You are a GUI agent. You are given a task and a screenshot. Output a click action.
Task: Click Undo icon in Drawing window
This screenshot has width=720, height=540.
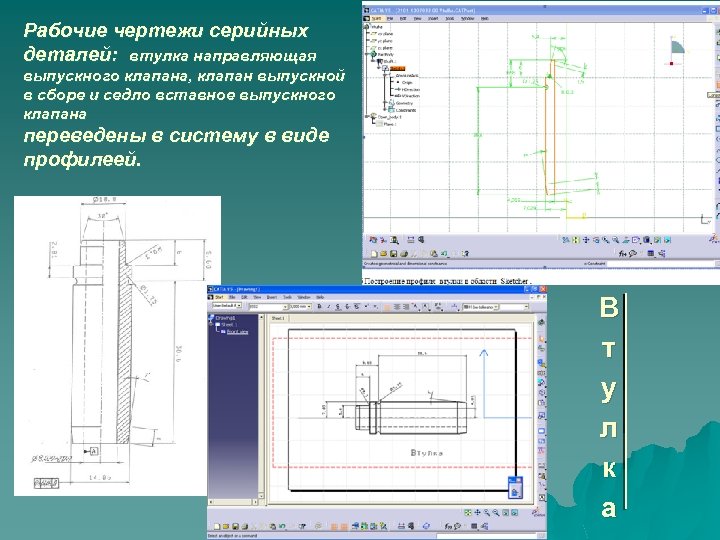[x=282, y=526]
